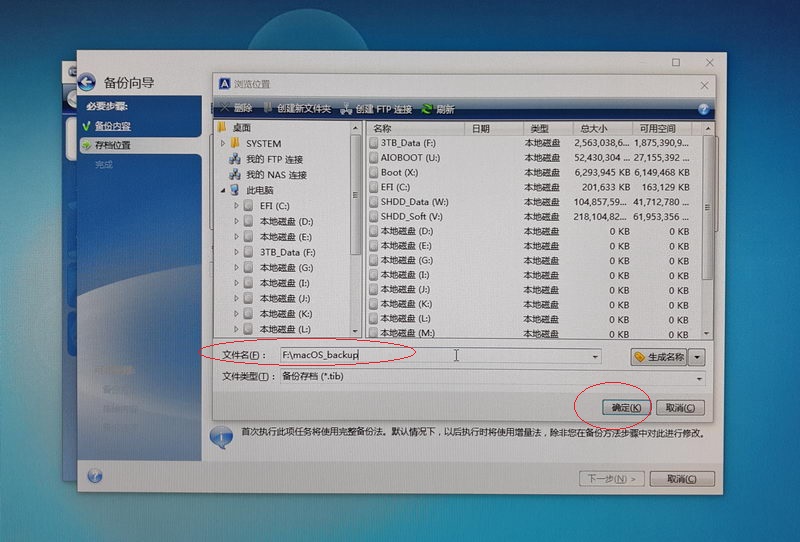Click the AIOBOOT (U:) drive icon in the list

click(x=373, y=158)
